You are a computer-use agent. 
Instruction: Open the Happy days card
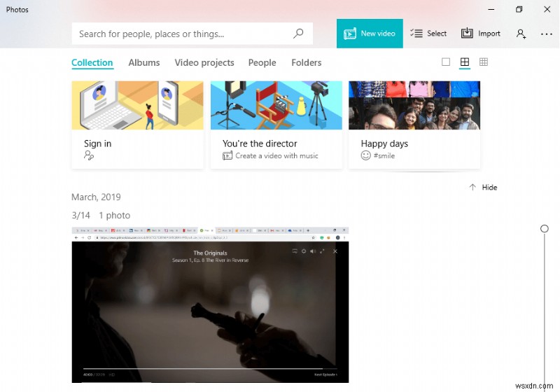click(414, 125)
